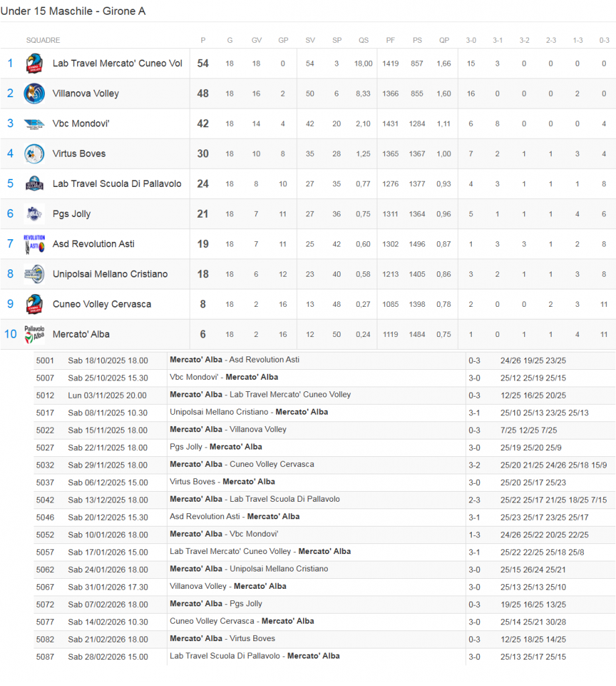
Task: Click the Pgs Jolly team logo
Action: coord(34,214)
